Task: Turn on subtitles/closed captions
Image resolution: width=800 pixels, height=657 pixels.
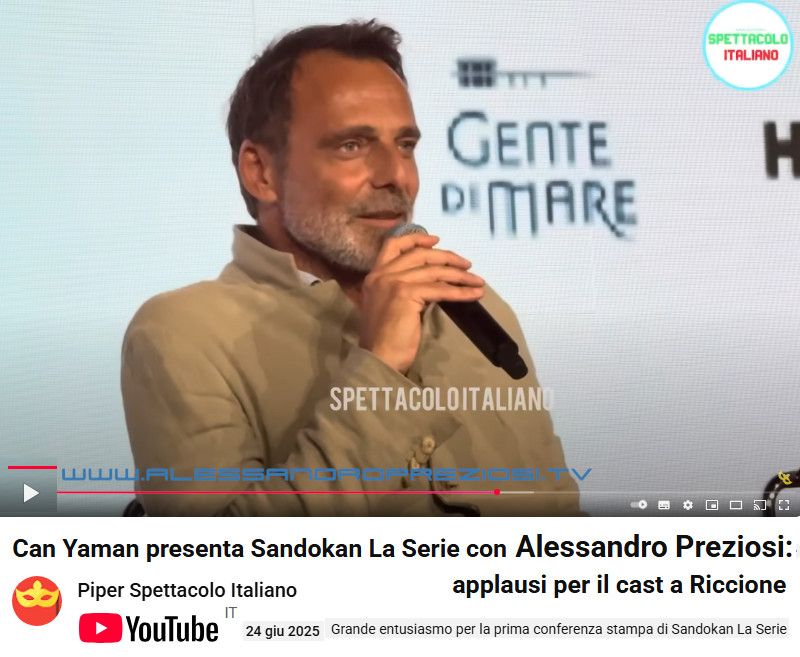Action: pos(664,505)
